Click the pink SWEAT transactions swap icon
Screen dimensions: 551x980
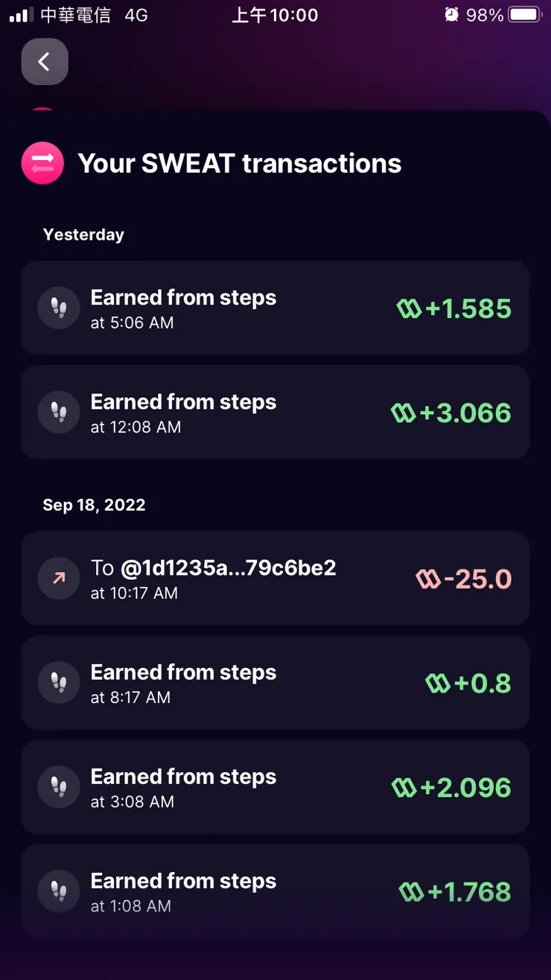pos(43,163)
